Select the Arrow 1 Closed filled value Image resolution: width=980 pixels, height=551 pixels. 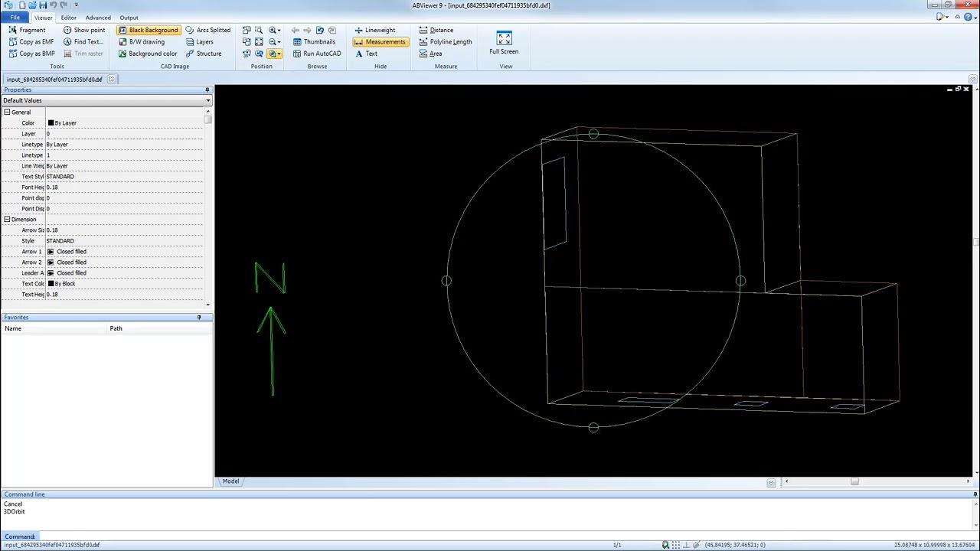[x=70, y=252]
